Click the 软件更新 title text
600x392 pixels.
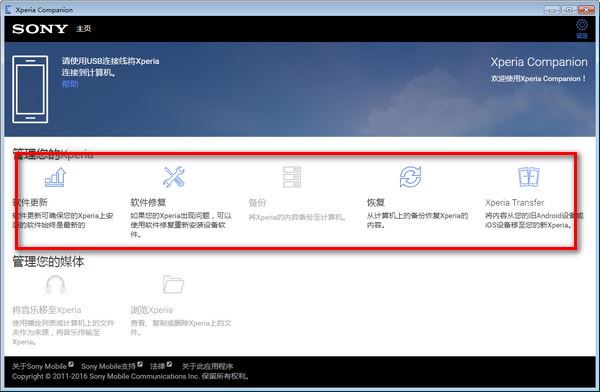30,202
